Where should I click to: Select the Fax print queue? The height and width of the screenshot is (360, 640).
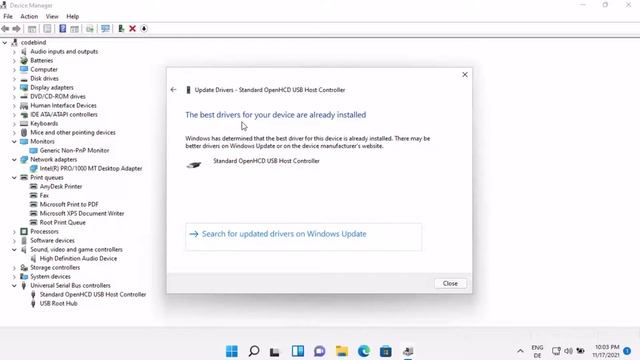click(x=44, y=195)
